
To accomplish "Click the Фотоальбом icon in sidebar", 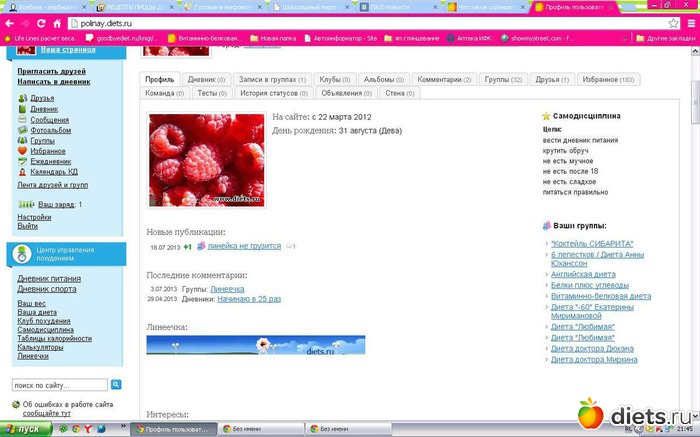I will pyautogui.click(x=22, y=131).
